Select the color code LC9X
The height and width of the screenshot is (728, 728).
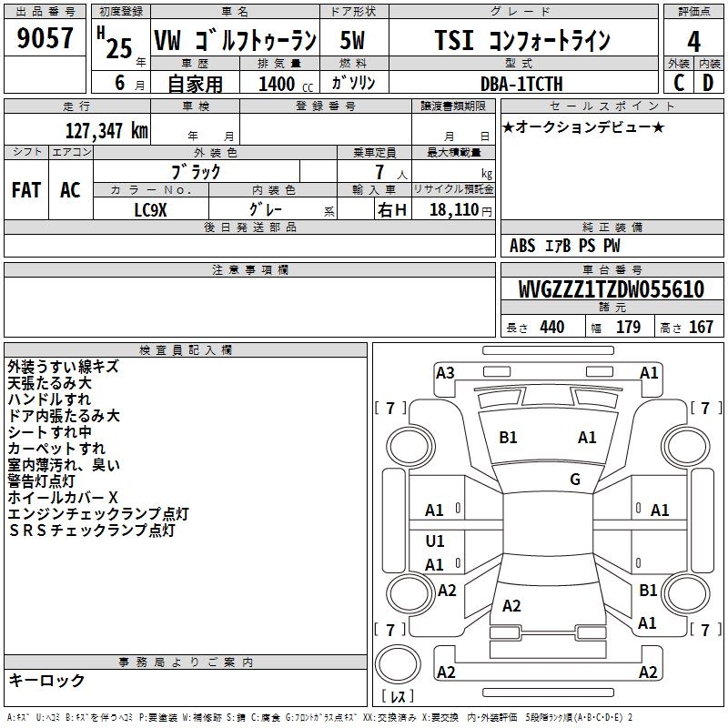[151, 208]
